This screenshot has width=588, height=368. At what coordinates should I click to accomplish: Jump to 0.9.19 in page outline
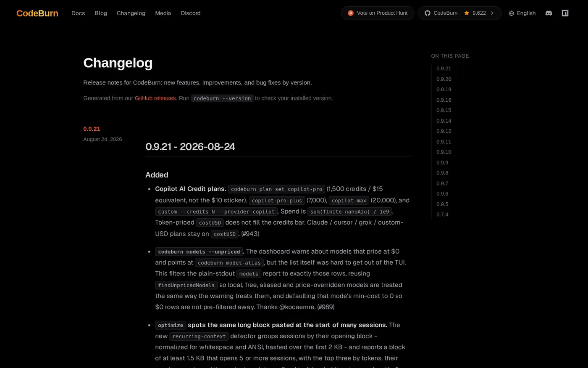[444, 89]
